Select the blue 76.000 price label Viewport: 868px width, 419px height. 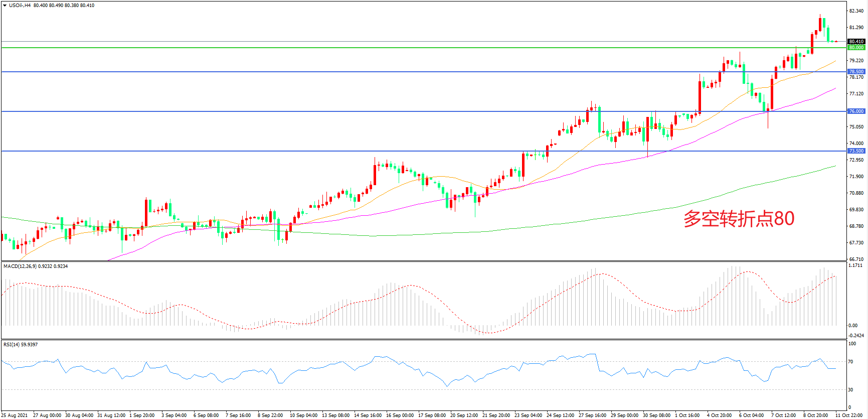pos(856,111)
